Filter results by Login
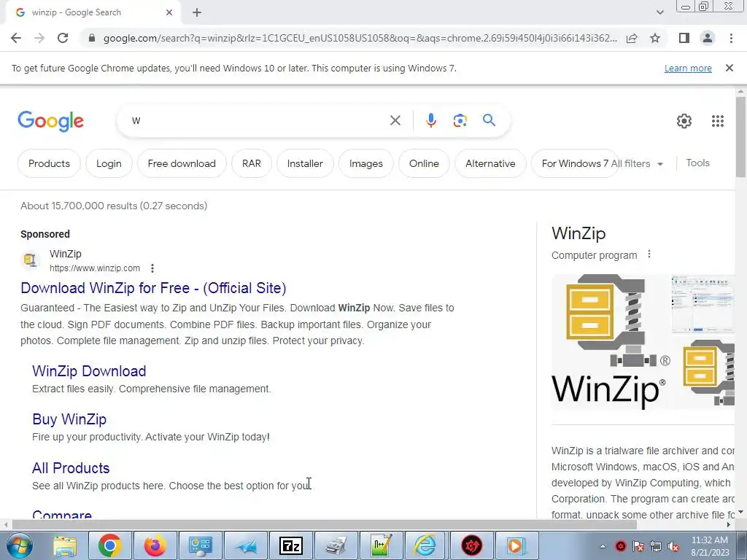The image size is (747, 560). 109,163
